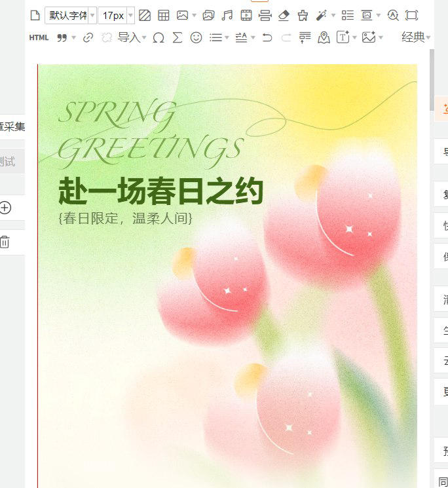Image resolution: width=448 pixels, height=488 pixels.
Task: Click the circled plus add button
Action: pos(5,208)
